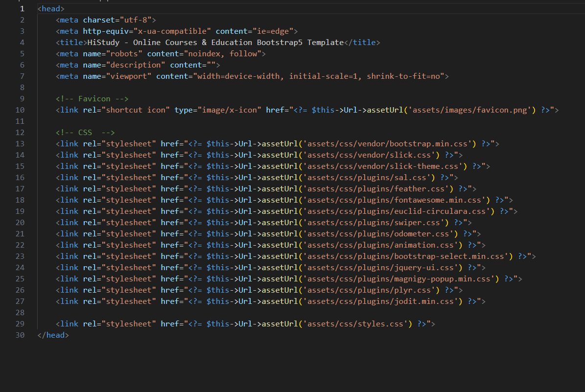
Task: Click the fontawesome.min.css path
Action: 395,200
